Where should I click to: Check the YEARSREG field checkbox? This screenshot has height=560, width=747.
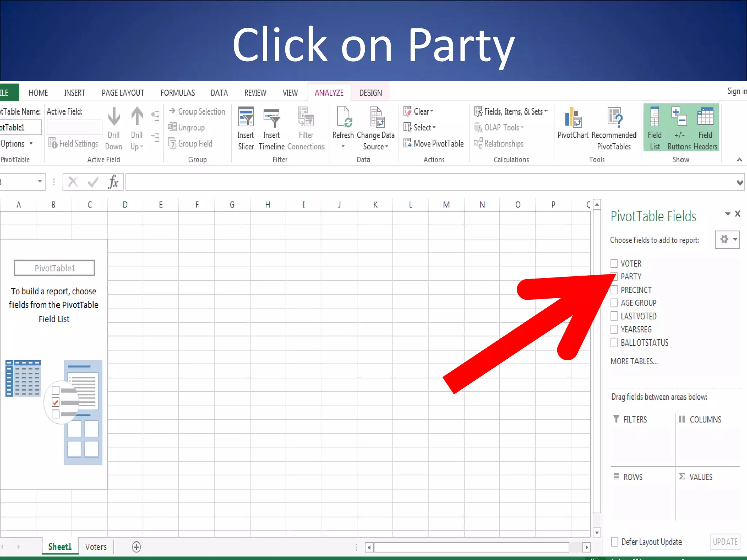click(614, 329)
